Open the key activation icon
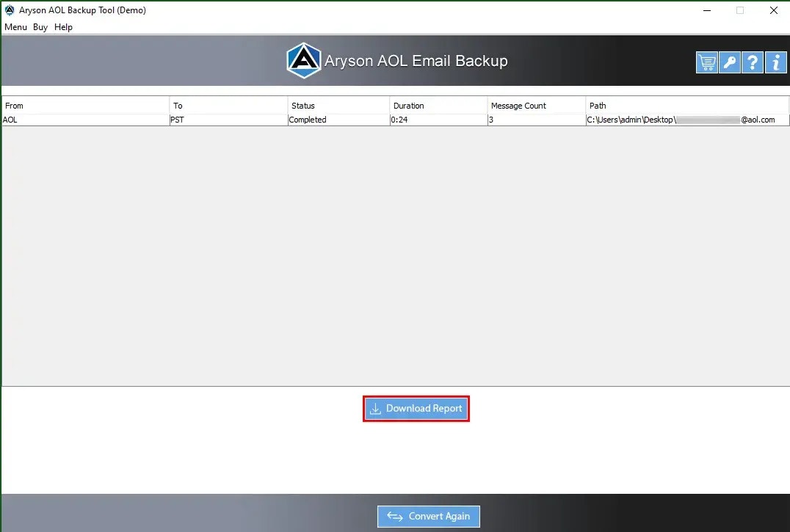The width and height of the screenshot is (790, 532). pyautogui.click(x=730, y=62)
